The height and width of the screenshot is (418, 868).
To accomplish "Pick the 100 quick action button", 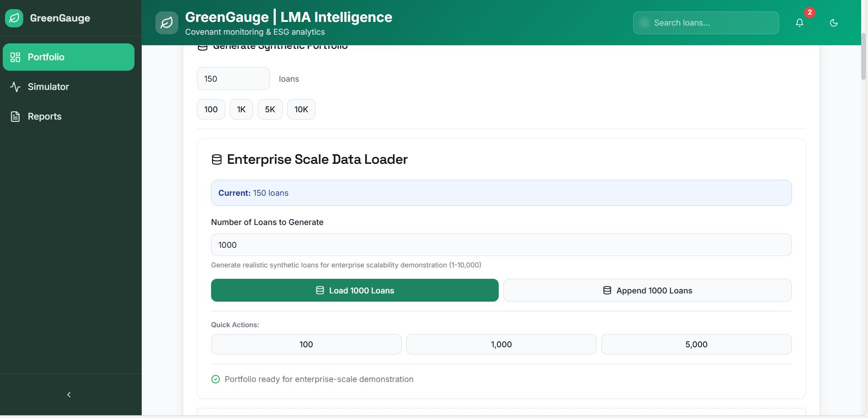I will 306,345.
